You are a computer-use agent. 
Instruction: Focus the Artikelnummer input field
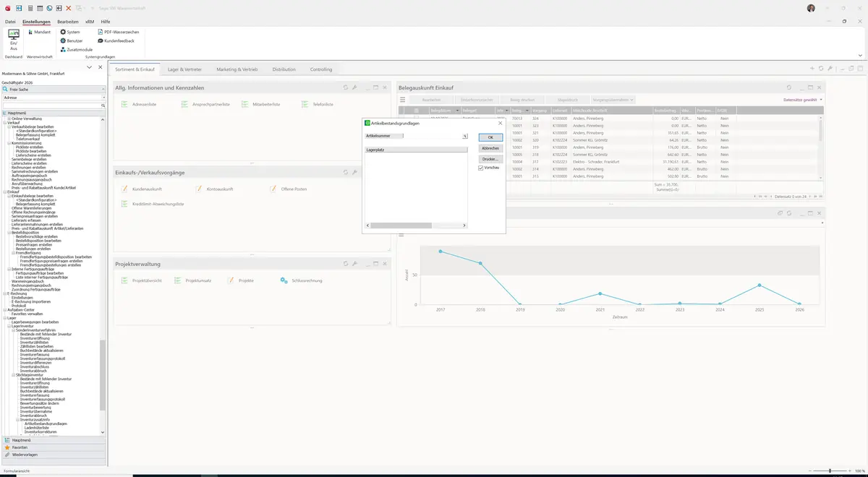[x=433, y=136]
